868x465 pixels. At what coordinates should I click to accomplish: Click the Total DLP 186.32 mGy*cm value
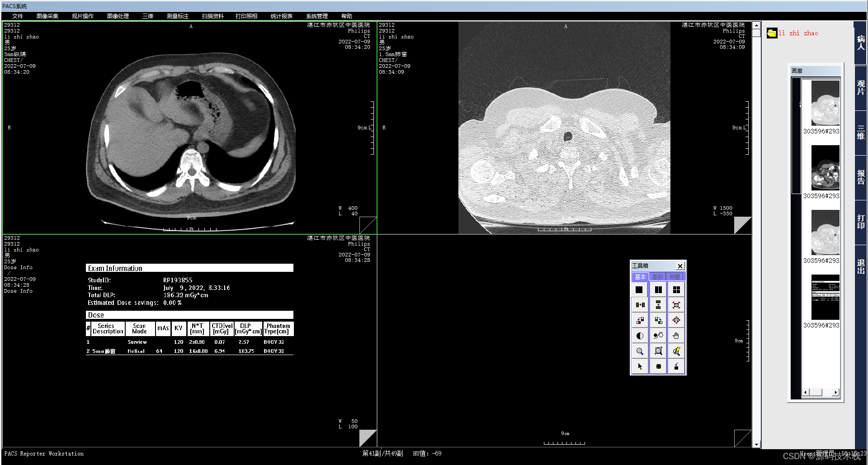186,295
